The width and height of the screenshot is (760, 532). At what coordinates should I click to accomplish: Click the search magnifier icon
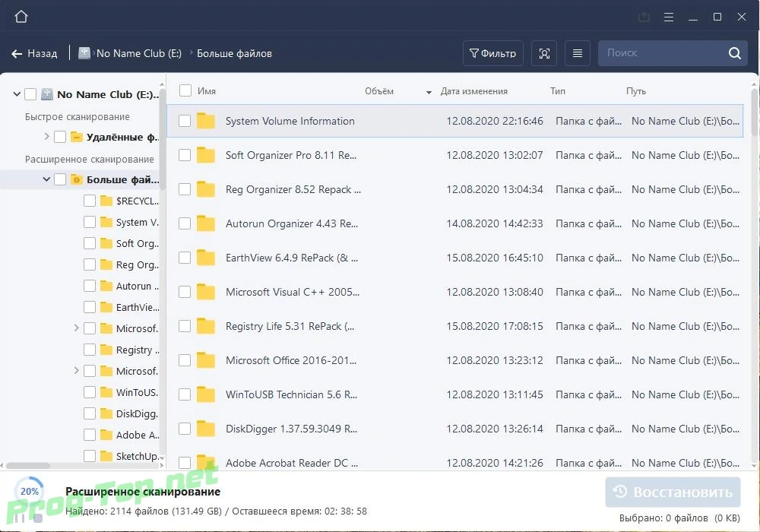pyautogui.click(x=735, y=53)
